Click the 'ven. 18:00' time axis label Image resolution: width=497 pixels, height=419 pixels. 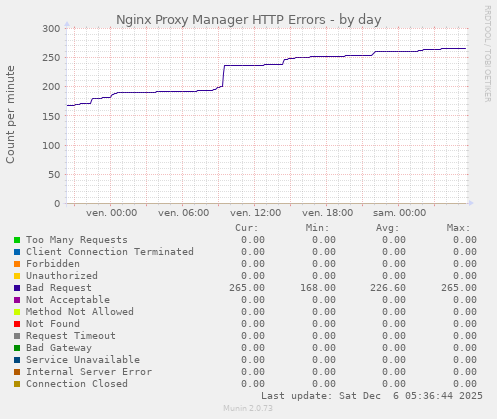click(327, 213)
